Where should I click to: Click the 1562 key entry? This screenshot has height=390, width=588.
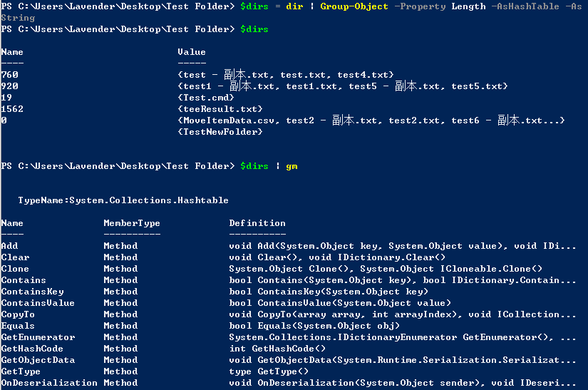(13, 109)
